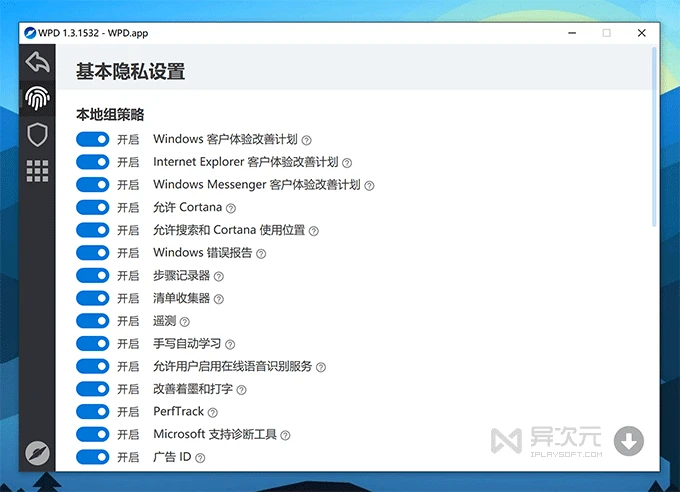The height and width of the screenshot is (492, 680).
Task: Show help for 改善着墨和打字
Action: click(242, 390)
